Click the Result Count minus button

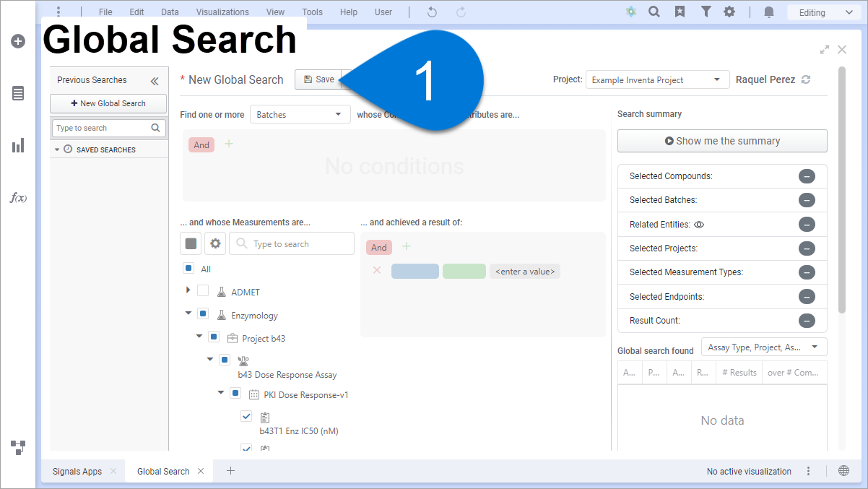[807, 321]
